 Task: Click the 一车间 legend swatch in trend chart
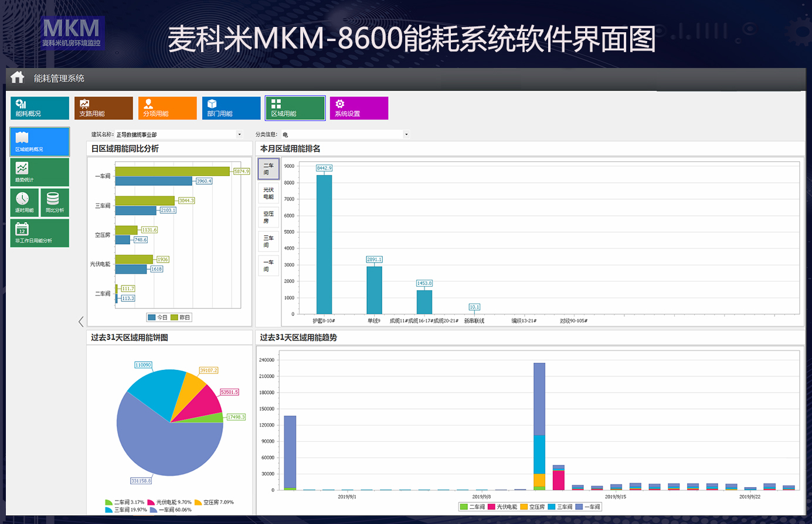[x=579, y=506]
